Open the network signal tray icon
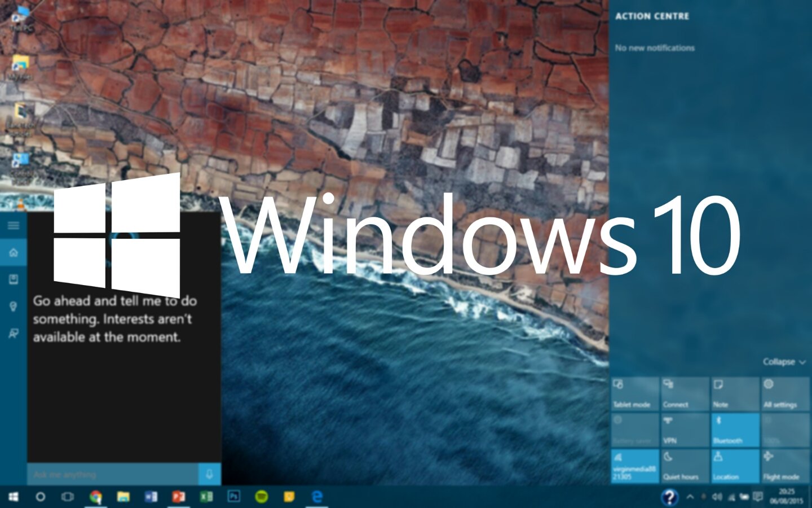The image size is (812, 508). pyautogui.click(x=731, y=497)
